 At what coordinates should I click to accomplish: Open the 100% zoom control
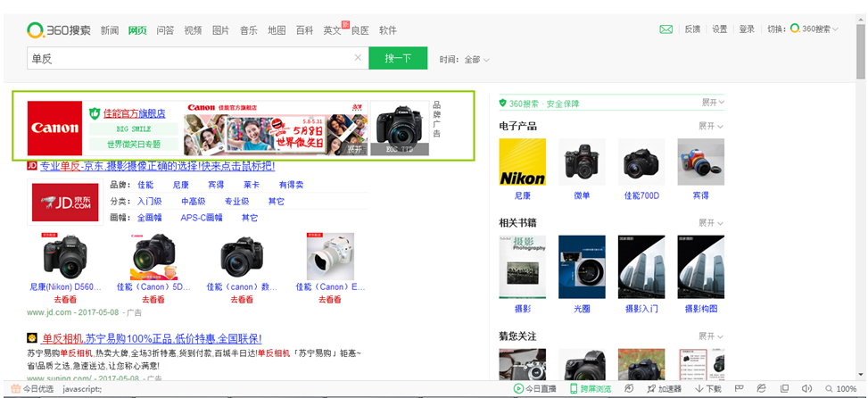point(839,389)
